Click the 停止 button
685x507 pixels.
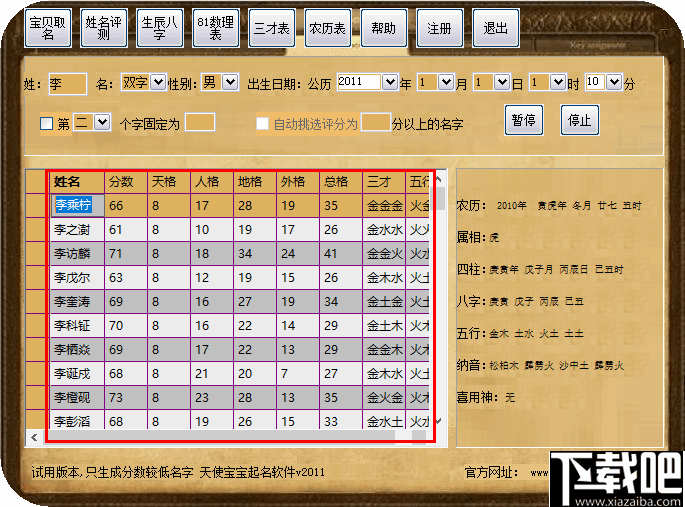(580, 120)
